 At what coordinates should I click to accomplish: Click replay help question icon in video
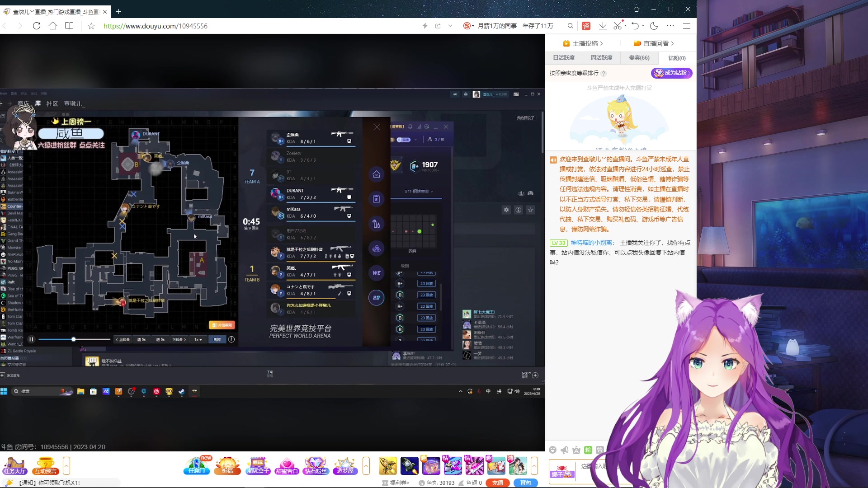(x=231, y=339)
